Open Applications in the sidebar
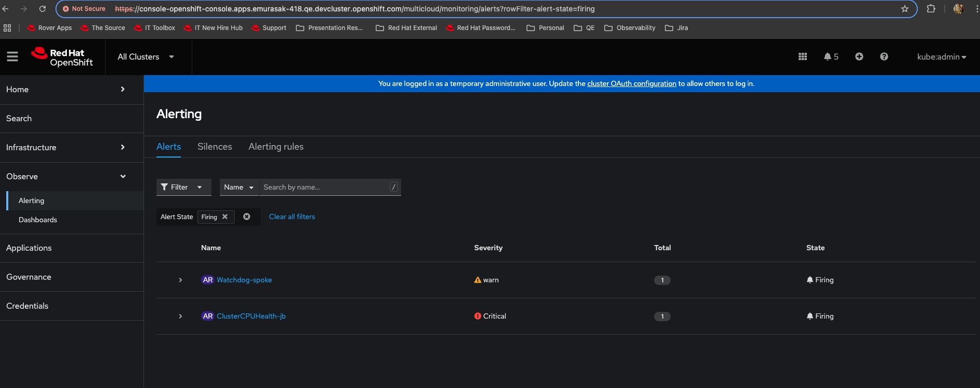This screenshot has width=980, height=388. coord(72,248)
